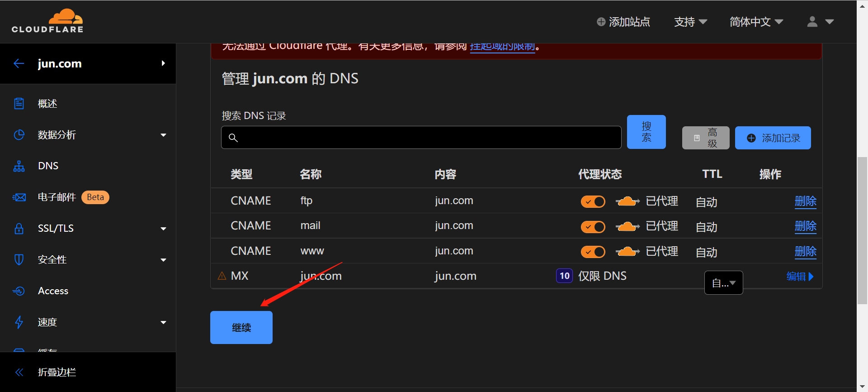Click the padlock icon for SSL/TLS
Viewport: 868px width, 392px height.
pos(19,228)
